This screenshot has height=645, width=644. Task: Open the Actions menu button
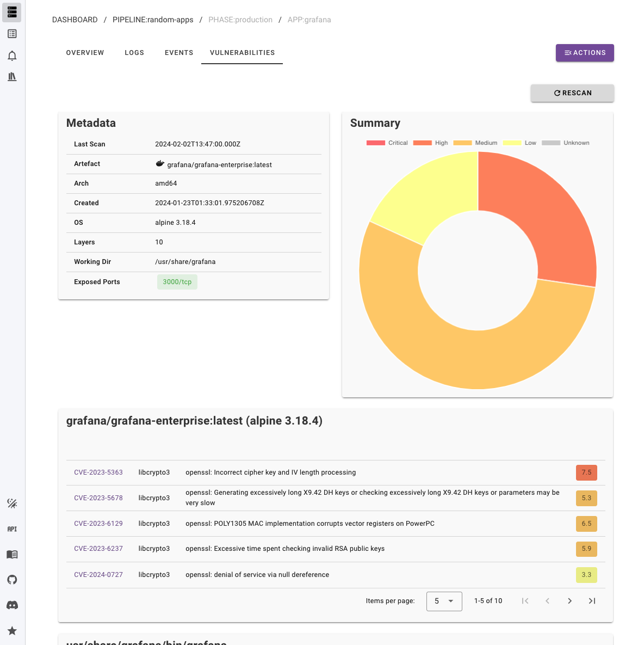tap(585, 53)
